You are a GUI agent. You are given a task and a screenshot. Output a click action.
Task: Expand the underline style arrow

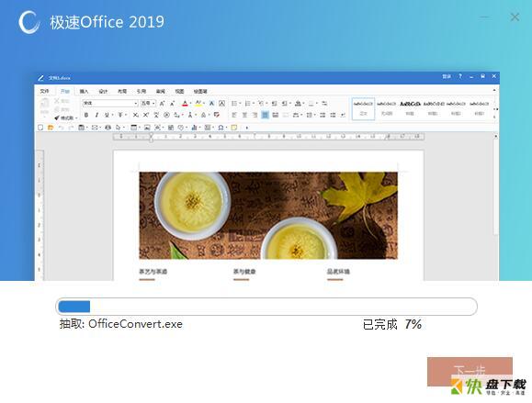[x=112, y=116]
